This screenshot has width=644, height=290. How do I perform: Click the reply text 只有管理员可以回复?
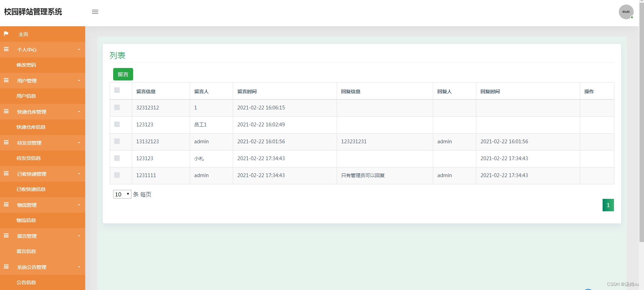[363, 175]
